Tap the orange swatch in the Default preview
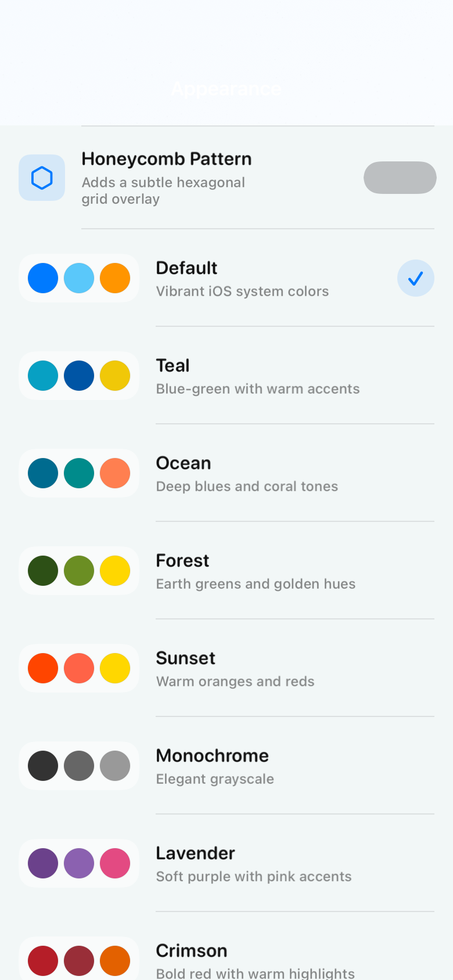This screenshot has width=453, height=980. [x=114, y=278]
